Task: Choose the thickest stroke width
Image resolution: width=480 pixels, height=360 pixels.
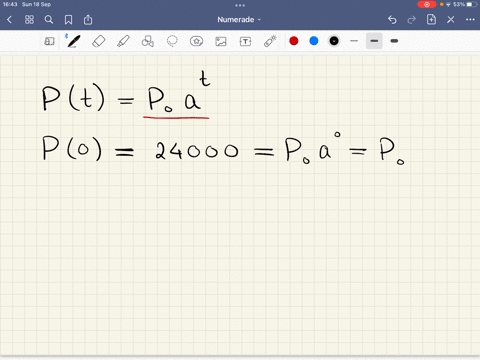Action: click(394, 41)
